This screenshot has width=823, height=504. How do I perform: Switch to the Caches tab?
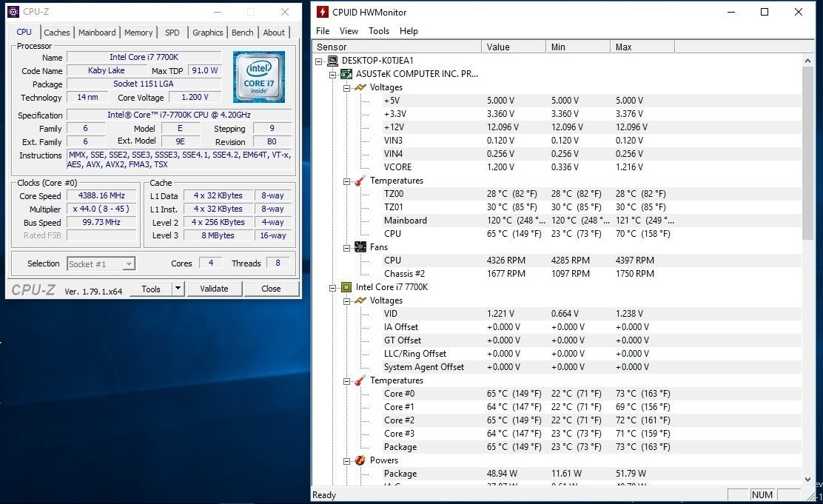click(x=57, y=32)
